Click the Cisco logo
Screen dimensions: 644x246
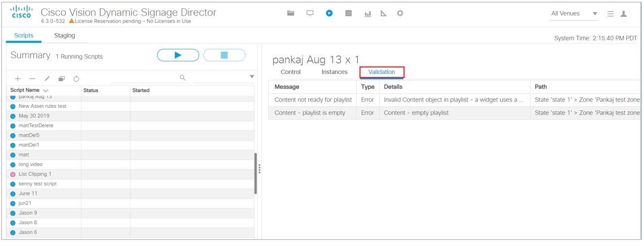click(x=21, y=12)
